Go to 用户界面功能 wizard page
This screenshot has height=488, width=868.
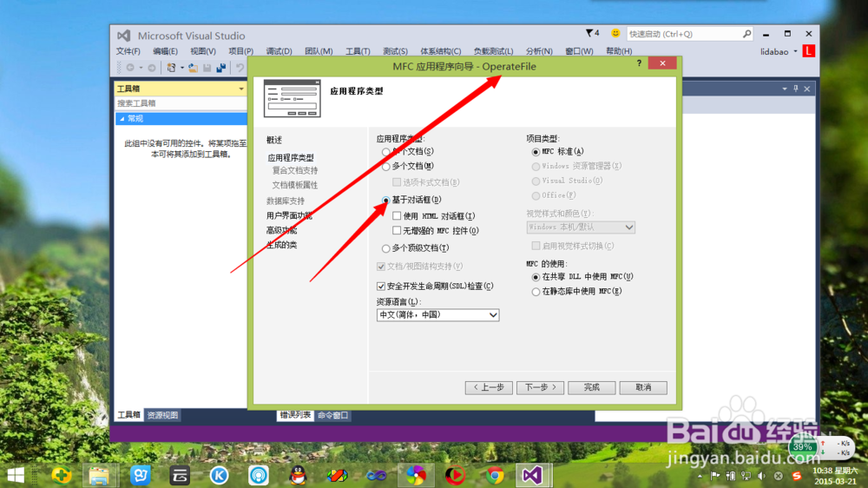[289, 215]
